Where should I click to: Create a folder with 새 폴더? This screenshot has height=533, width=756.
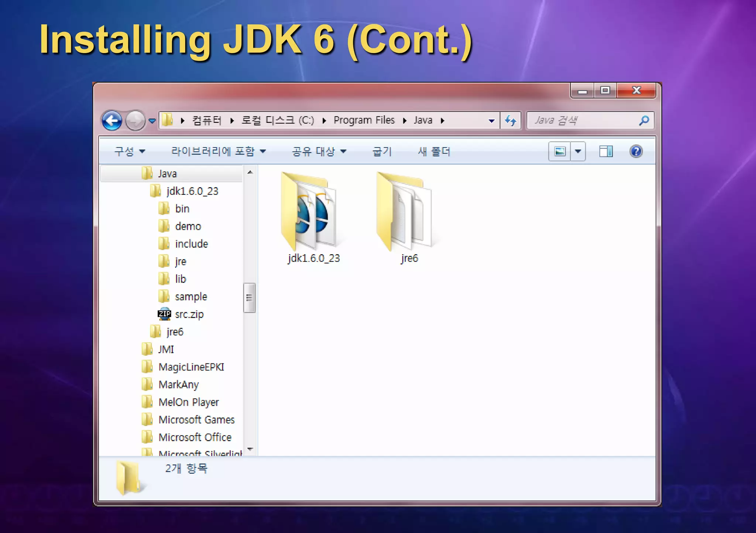[434, 151]
